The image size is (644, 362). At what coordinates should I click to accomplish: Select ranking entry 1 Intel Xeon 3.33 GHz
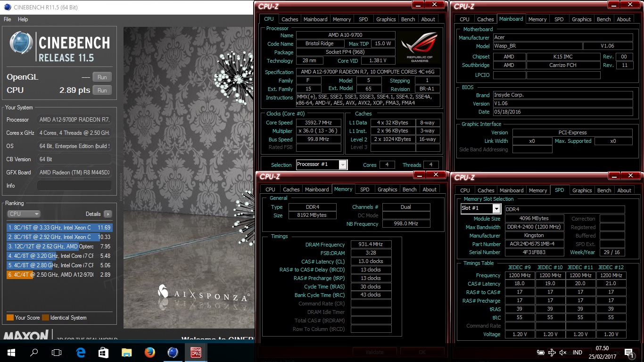coord(59,228)
